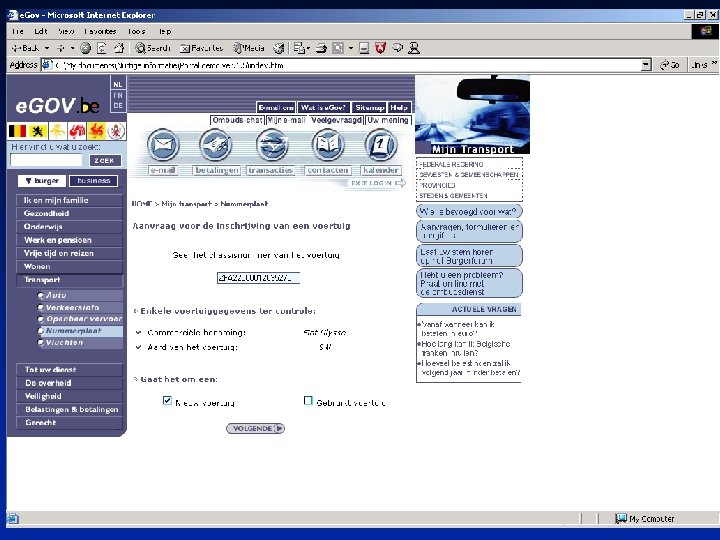720x540 pixels.
Task: Expand the Wonen section
Action: pyautogui.click(x=70, y=266)
